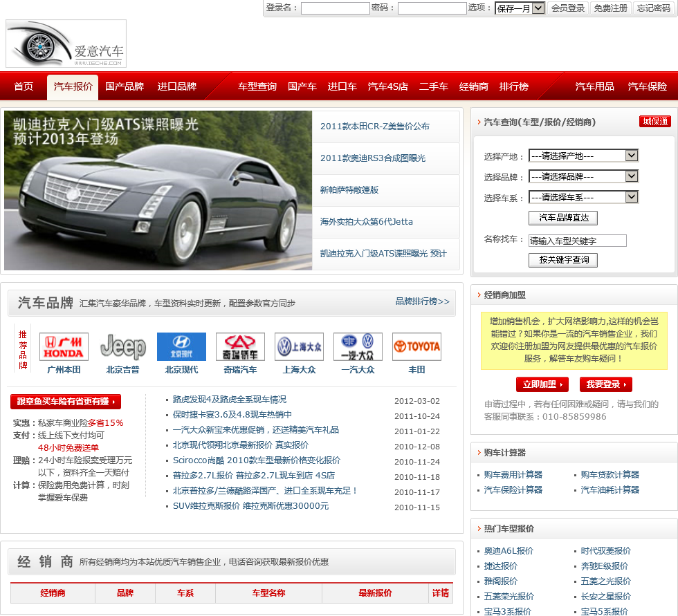Click the 最新报价 dealer table header
The height and width of the screenshot is (616, 678).
375,592
